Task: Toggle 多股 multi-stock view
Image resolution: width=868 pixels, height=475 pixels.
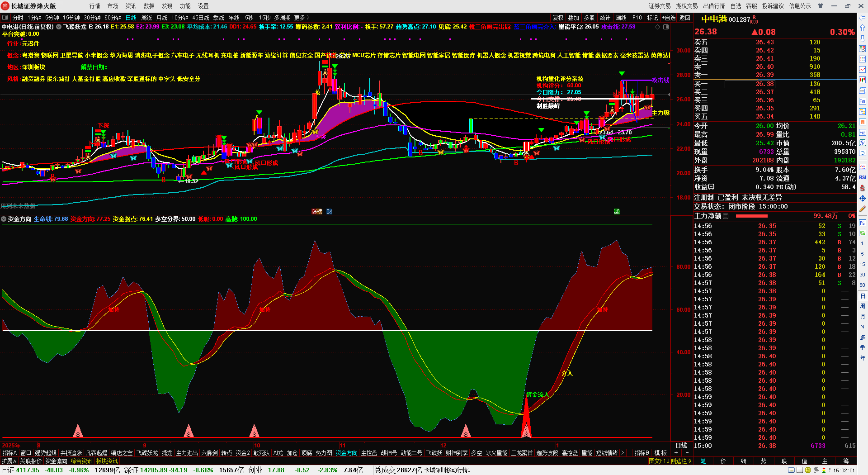Action: click(589, 18)
